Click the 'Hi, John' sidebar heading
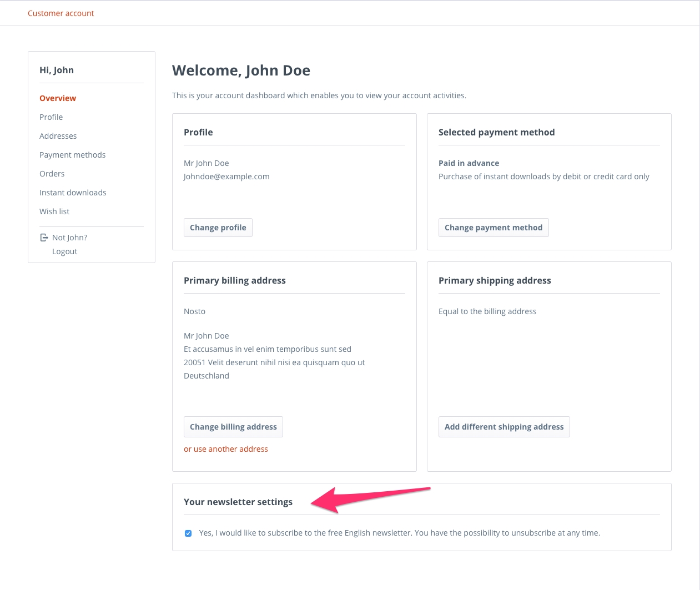Screen dimensions: 700x590 pyautogui.click(x=57, y=70)
